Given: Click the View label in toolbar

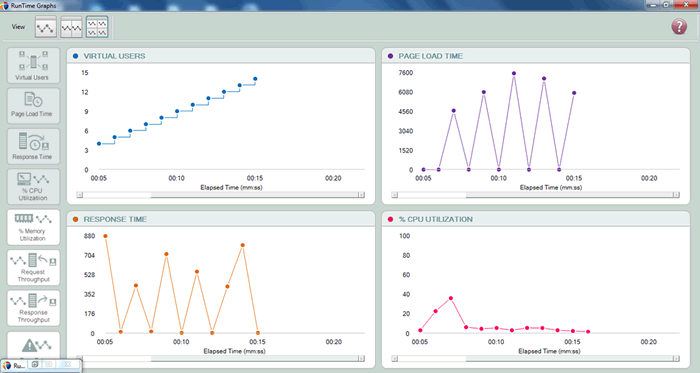Looking at the screenshot, I should pos(18,27).
